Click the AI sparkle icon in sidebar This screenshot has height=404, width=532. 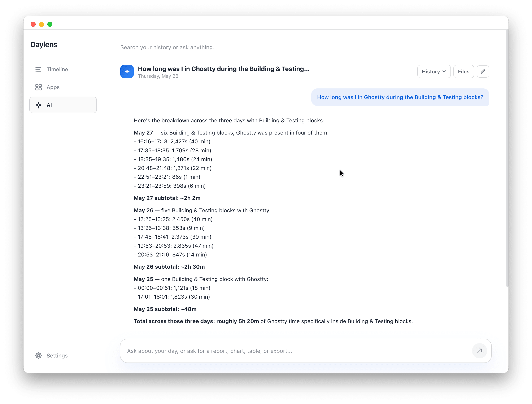pyautogui.click(x=39, y=105)
